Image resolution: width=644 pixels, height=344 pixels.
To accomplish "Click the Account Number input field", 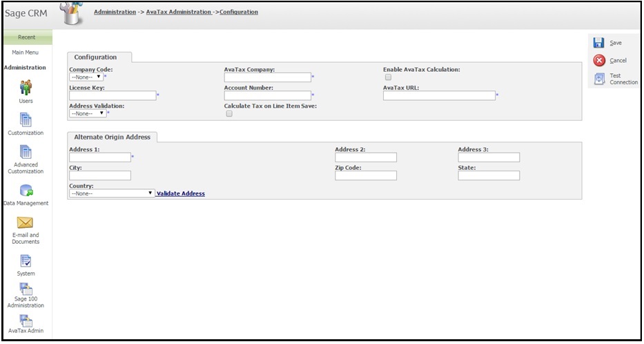I will pyautogui.click(x=268, y=95).
